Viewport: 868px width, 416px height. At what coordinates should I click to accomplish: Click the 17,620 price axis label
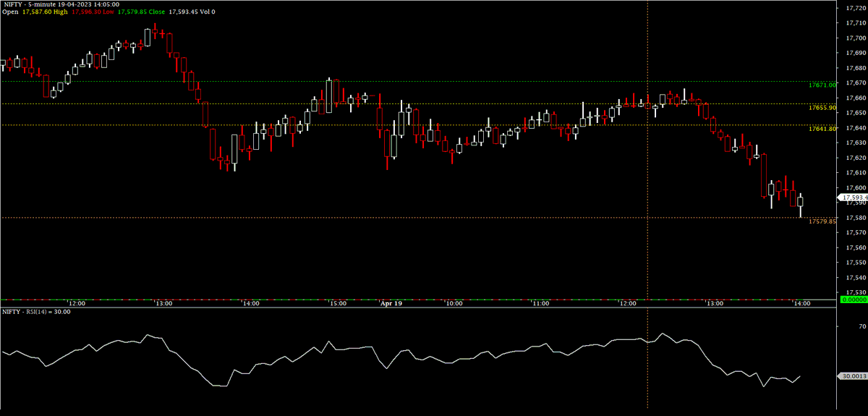[855, 157]
